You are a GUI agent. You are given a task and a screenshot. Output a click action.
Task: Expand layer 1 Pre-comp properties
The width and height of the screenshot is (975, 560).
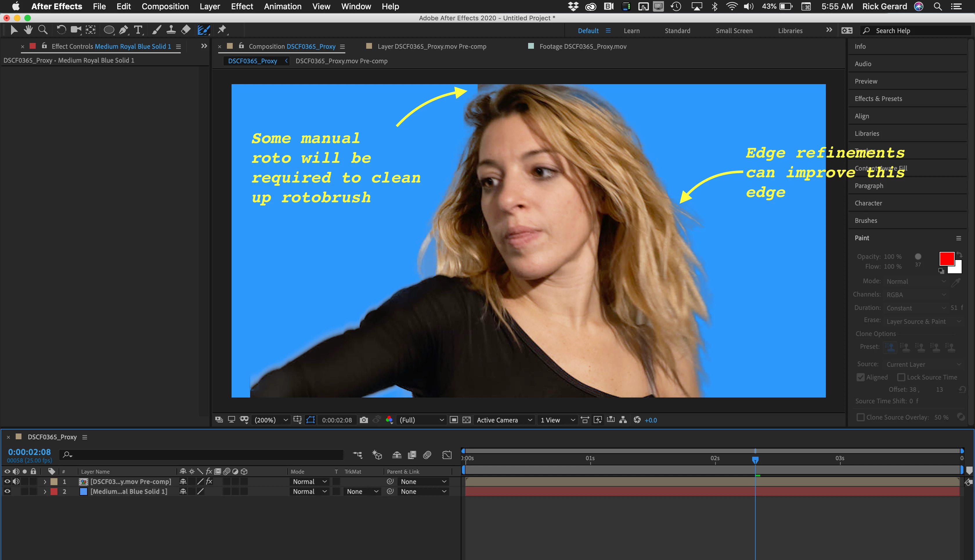pos(45,482)
